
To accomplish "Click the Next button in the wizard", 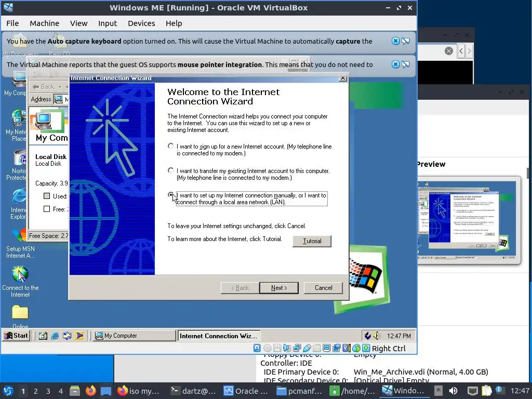I will (279, 288).
